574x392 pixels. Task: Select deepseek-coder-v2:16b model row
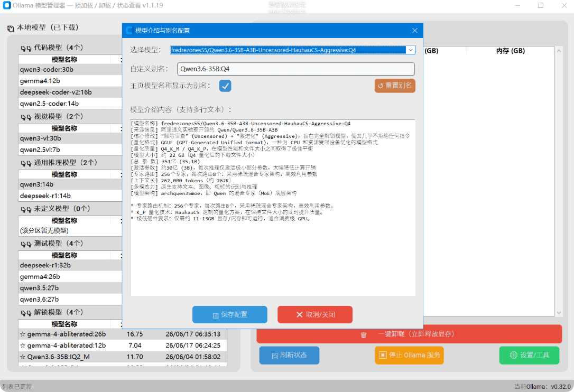pyautogui.click(x=70, y=92)
